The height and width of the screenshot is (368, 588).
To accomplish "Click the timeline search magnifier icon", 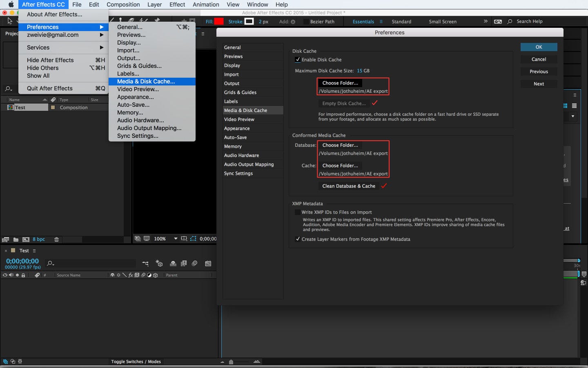I will point(51,264).
